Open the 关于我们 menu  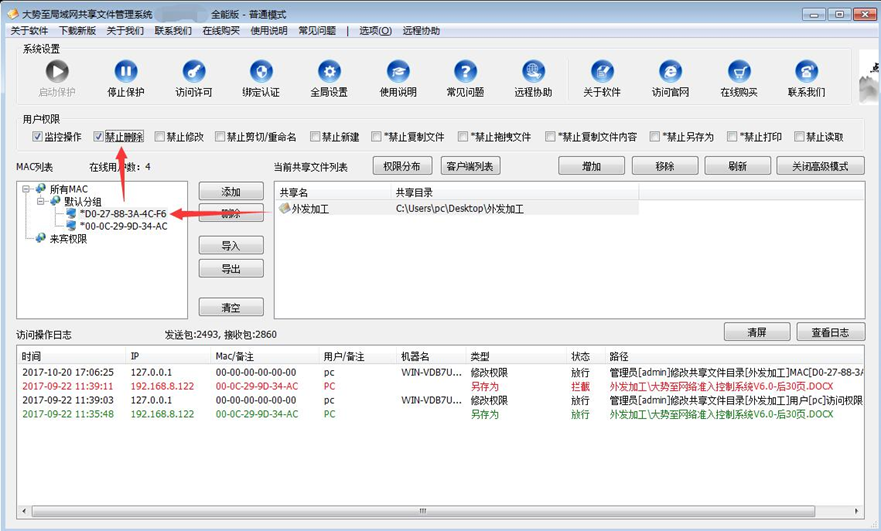pos(125,31)
